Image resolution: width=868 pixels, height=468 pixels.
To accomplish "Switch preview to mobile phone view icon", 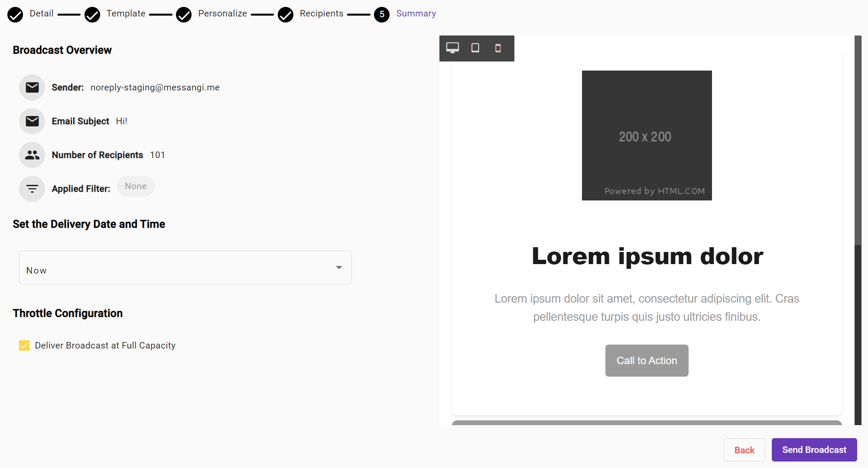I will [x=498, y=48].
